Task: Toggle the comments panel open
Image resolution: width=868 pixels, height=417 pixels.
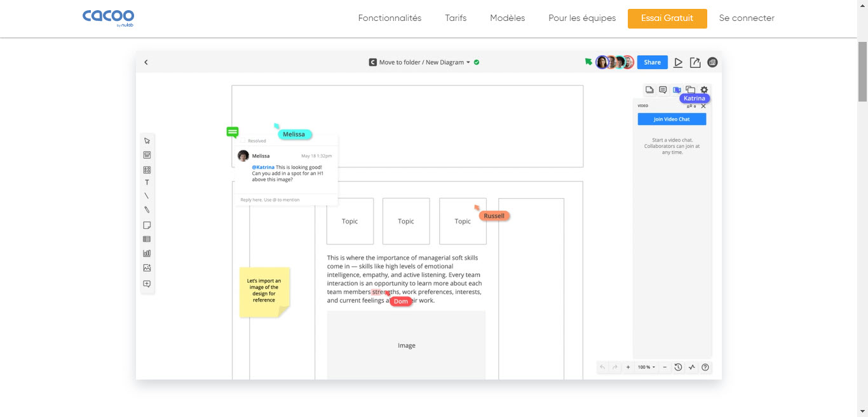Action: (663, 89)
